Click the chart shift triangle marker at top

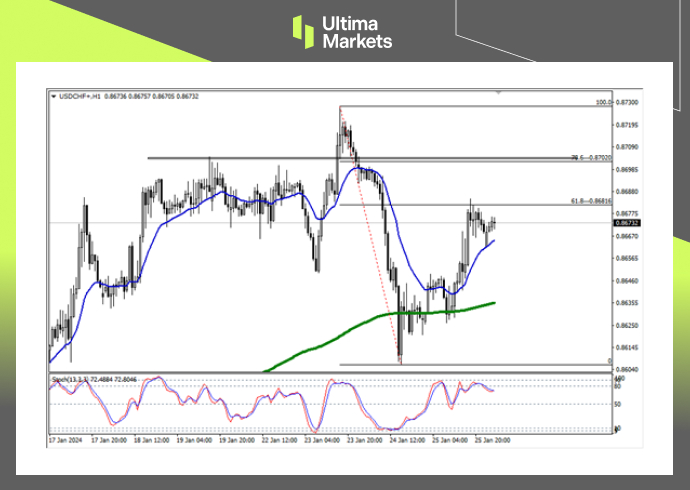tap(498, 93)
